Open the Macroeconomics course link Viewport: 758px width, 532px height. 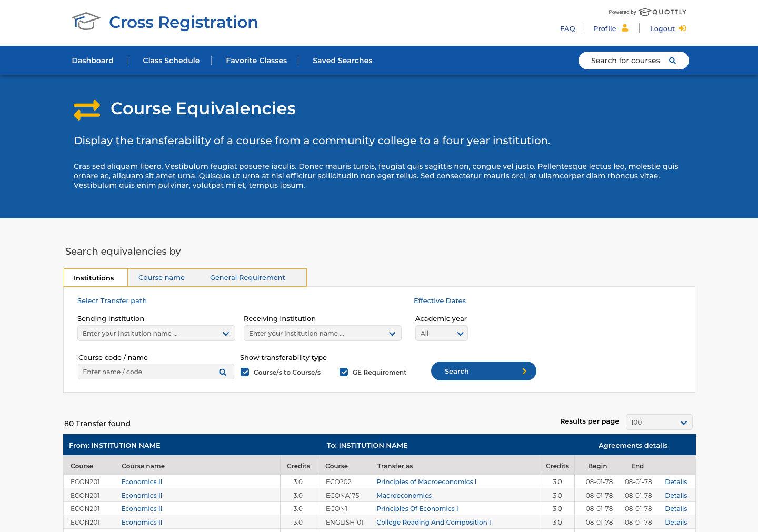404,495
